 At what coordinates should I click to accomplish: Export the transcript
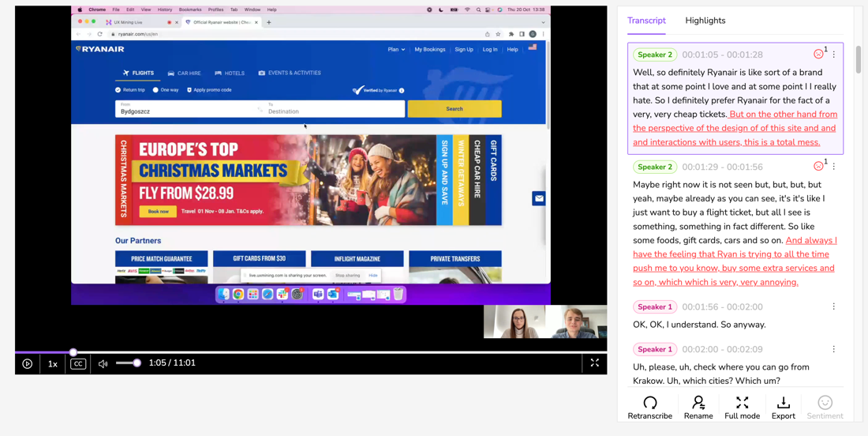pos(784,408)
